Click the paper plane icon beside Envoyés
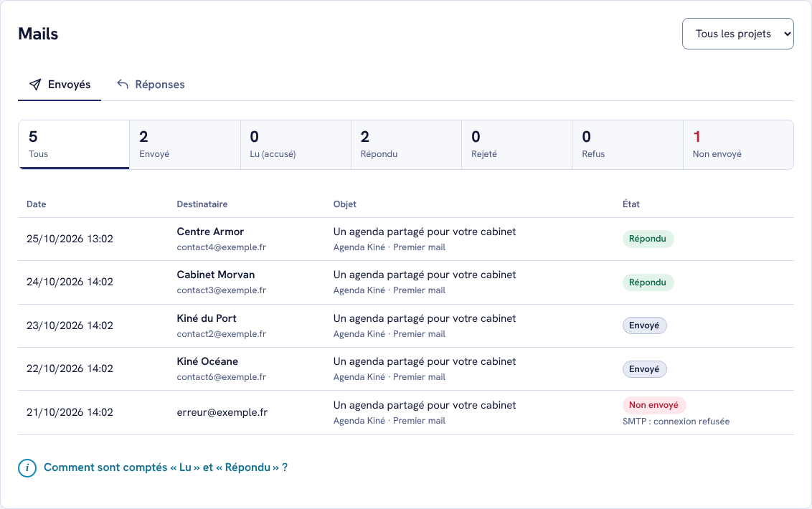Viewport: 812px width, 509px height. [34, 85]
